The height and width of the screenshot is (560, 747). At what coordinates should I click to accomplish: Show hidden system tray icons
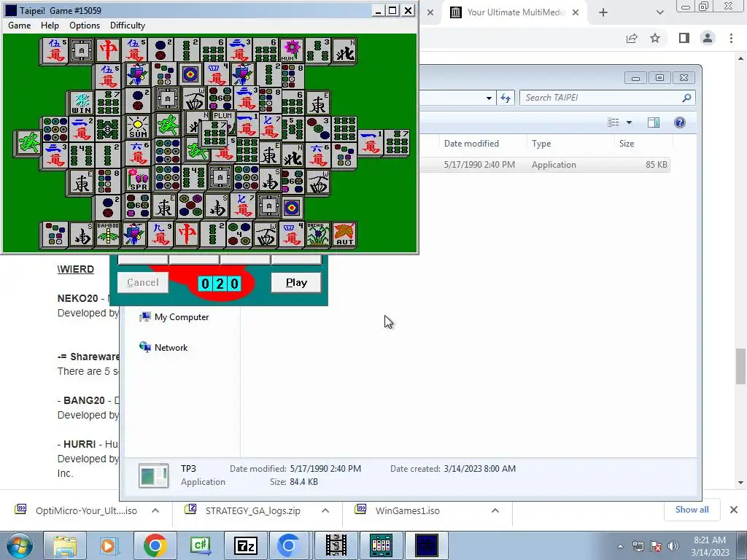[x=620, y=546]
